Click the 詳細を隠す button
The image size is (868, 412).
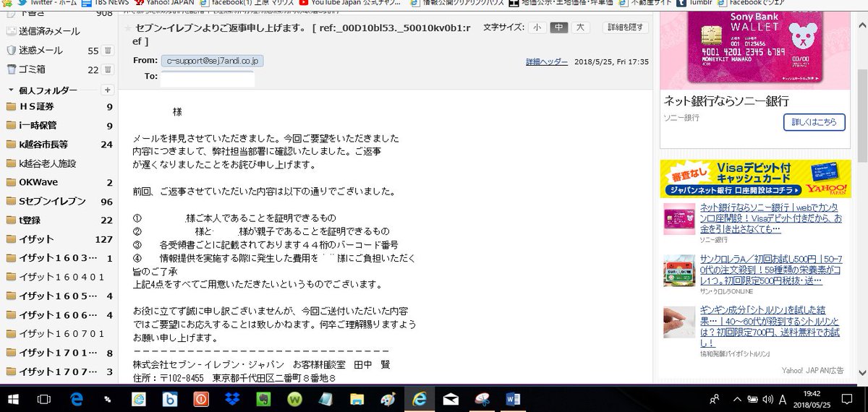pyautogui.click(x=626, y=27)
